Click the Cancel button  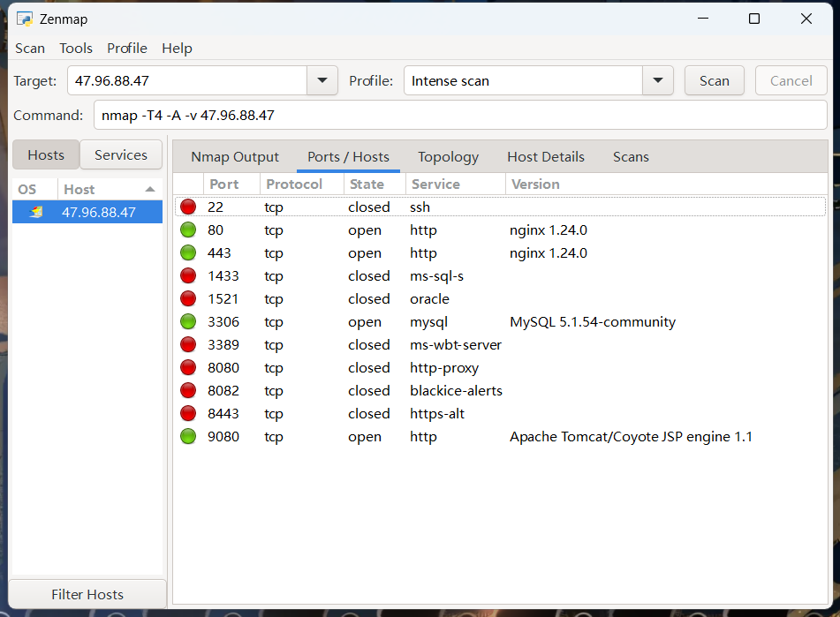tap(791, 81)
